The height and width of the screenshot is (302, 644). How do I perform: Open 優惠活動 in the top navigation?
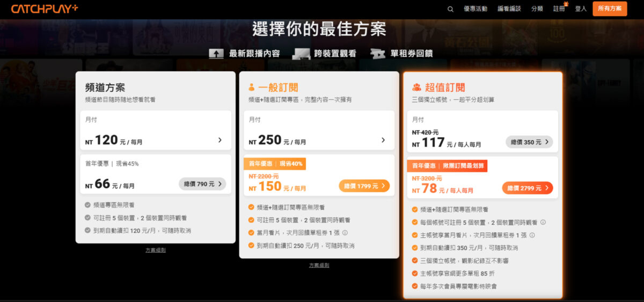click(x=475, y=9)
